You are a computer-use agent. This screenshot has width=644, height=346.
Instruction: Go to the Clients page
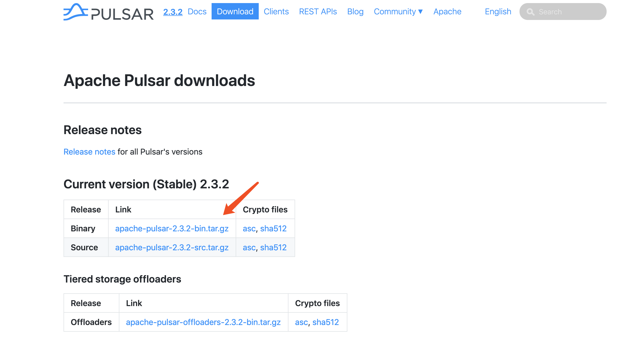[276, 12]
